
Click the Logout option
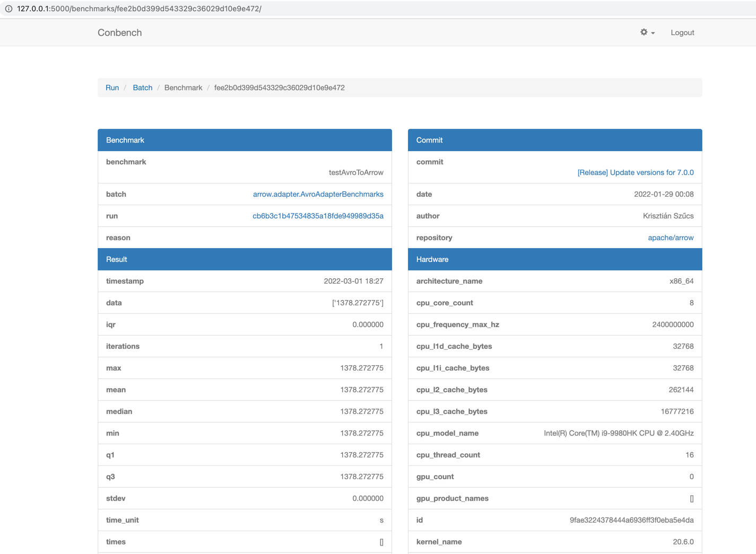tap(682, 32)
